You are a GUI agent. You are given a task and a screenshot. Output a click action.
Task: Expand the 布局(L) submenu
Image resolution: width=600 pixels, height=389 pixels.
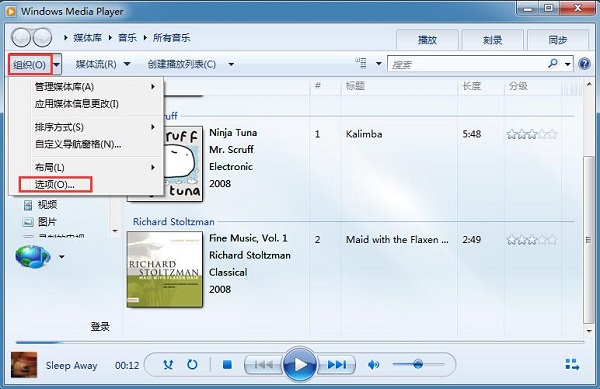pos(153,167)
